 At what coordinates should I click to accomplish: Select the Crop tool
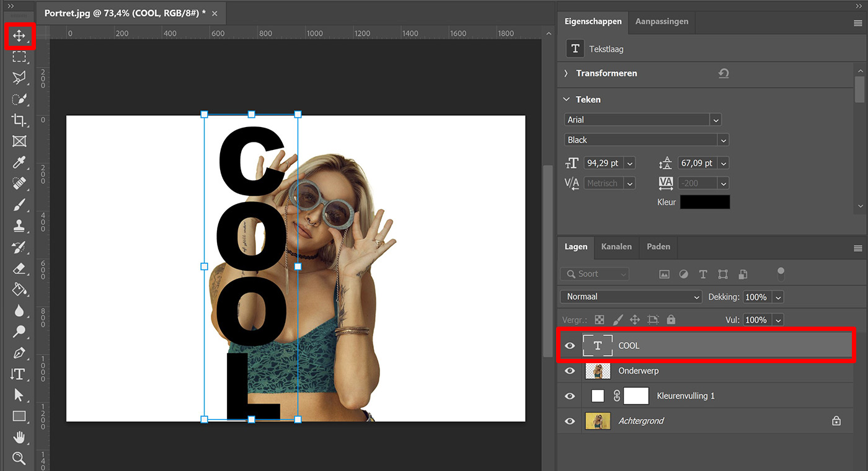click(19, 120)
